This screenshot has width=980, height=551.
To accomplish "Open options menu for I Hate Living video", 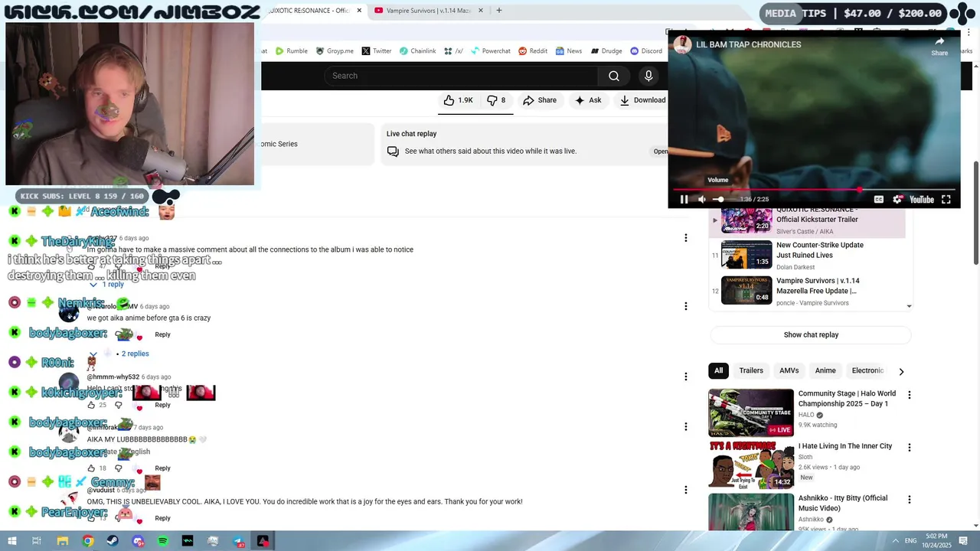I will coord(909,448).
